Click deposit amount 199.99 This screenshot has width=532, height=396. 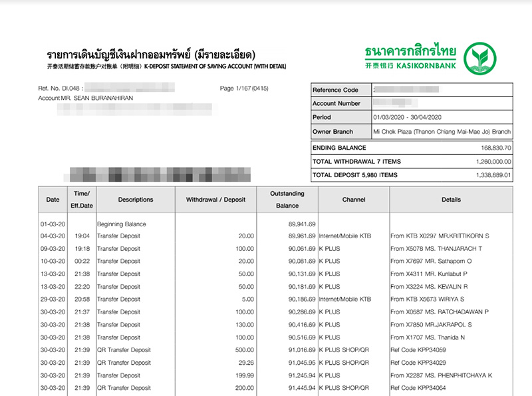(x=245, y=375)
